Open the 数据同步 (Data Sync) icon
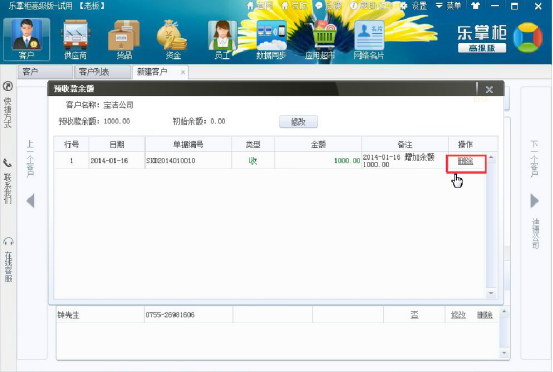This screenshot has width=553, height=372. (x=271, y=39)
